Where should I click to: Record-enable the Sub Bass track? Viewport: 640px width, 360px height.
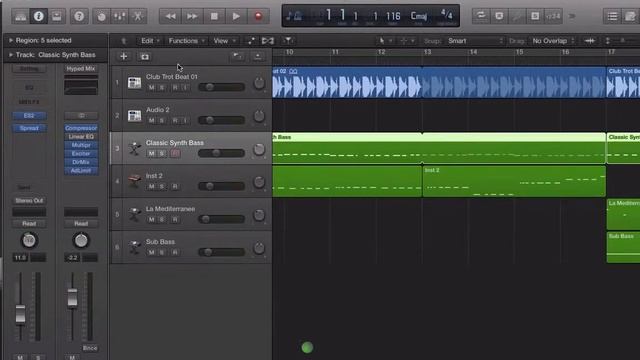pos(175,252)
